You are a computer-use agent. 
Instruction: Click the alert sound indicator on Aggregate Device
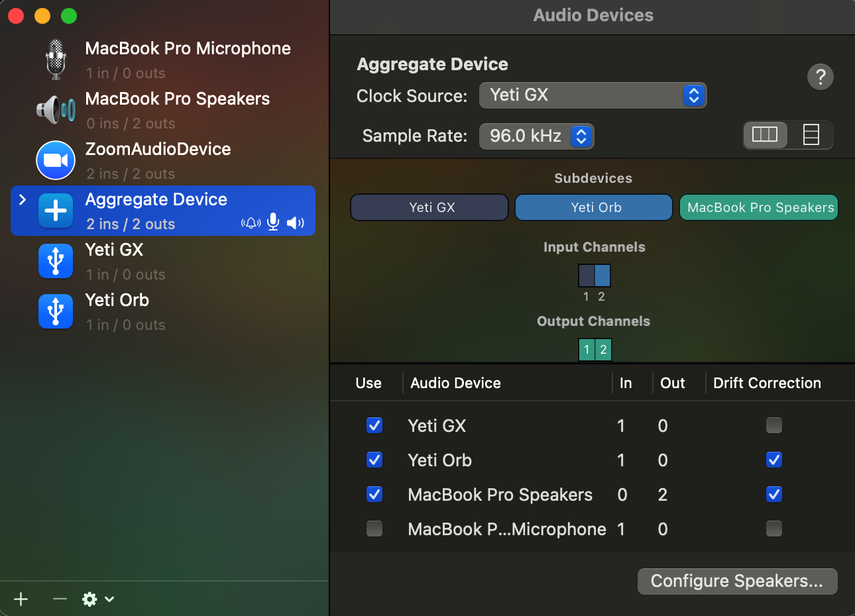[x=251, y=223]
